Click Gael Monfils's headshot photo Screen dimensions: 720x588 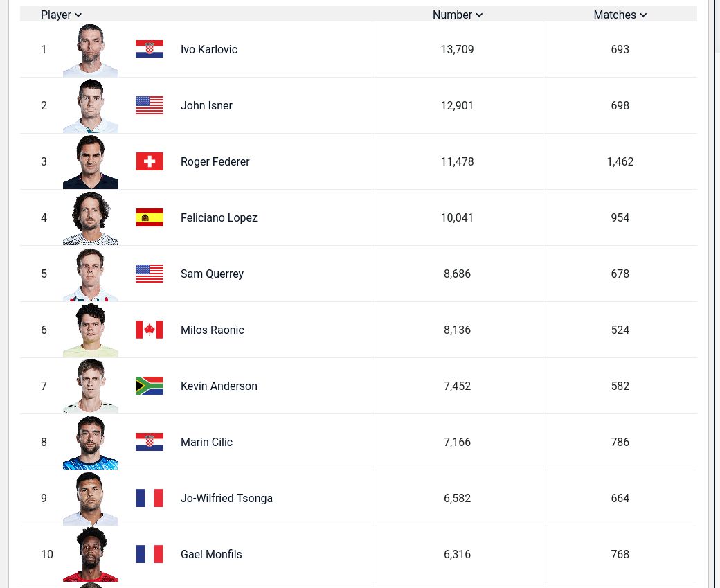pos(91,555)
